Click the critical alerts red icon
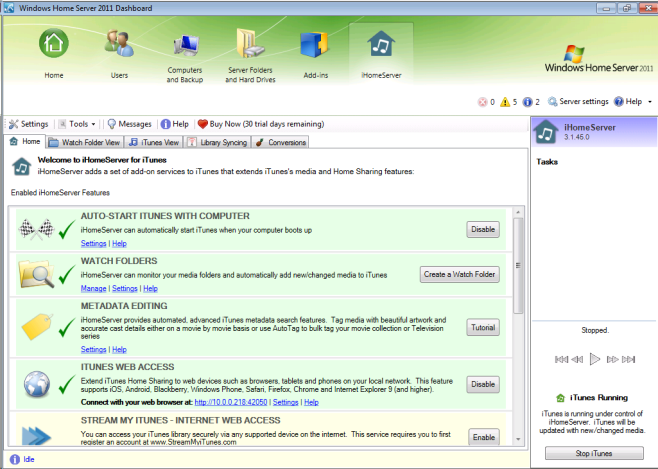The image size is (658, 469). 482,102
